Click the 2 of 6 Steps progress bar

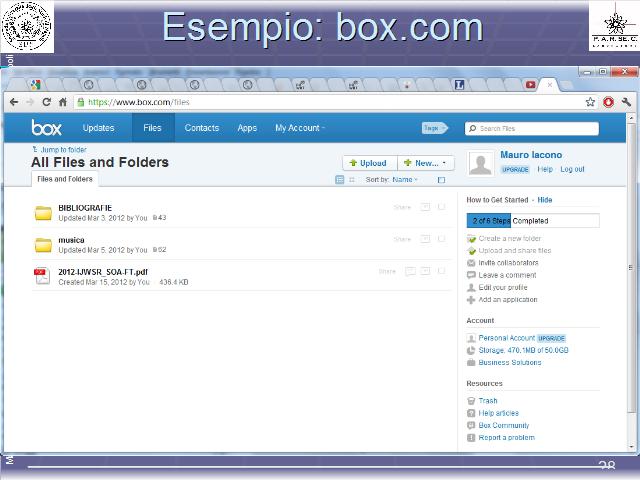click(533, 221)
